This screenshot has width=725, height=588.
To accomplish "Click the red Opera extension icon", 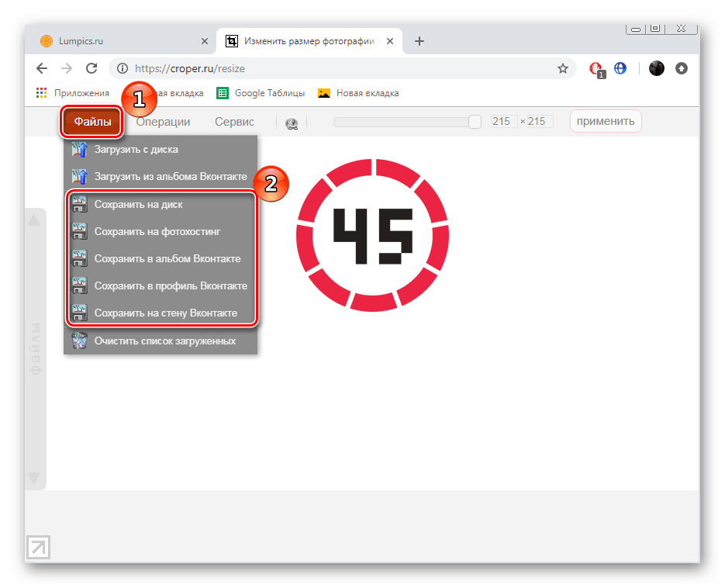I will pyautogui.click(x=597, y=69).
